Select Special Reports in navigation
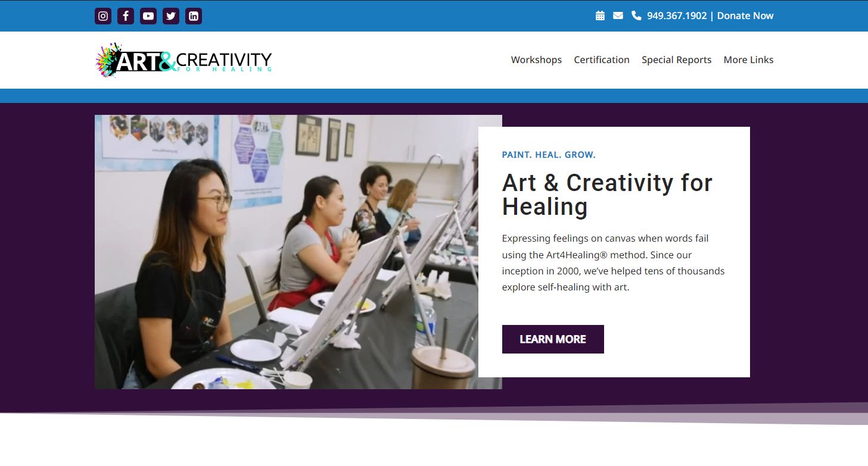 676,60
